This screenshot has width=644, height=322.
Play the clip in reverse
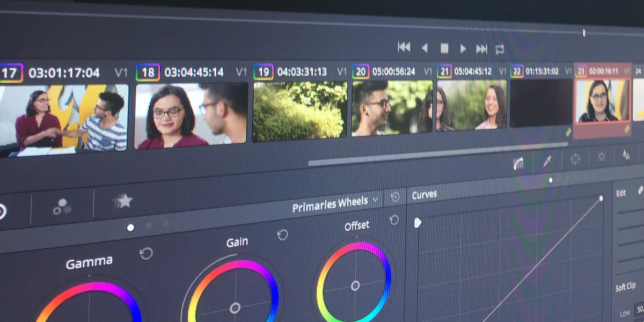[425, 48]
